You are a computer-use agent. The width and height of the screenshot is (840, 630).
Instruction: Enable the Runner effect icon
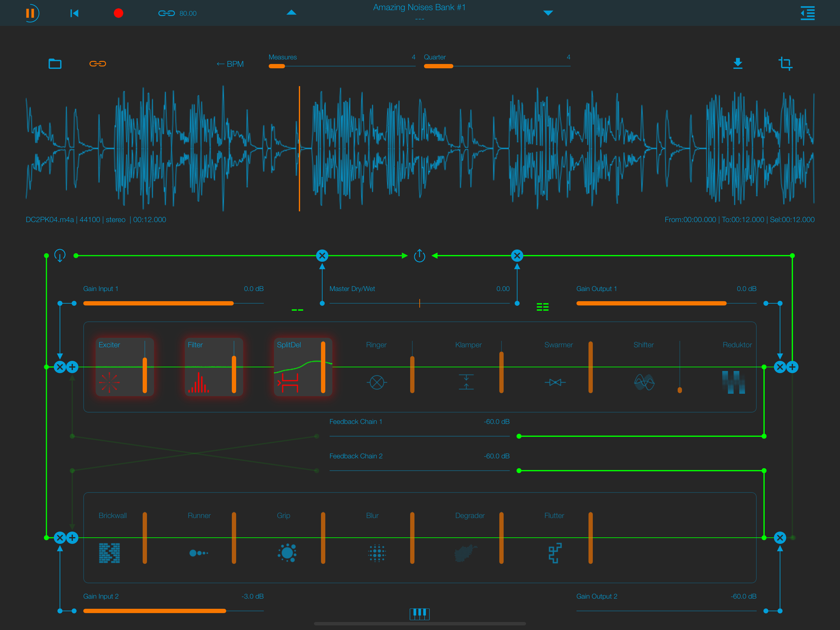(199, 553)
